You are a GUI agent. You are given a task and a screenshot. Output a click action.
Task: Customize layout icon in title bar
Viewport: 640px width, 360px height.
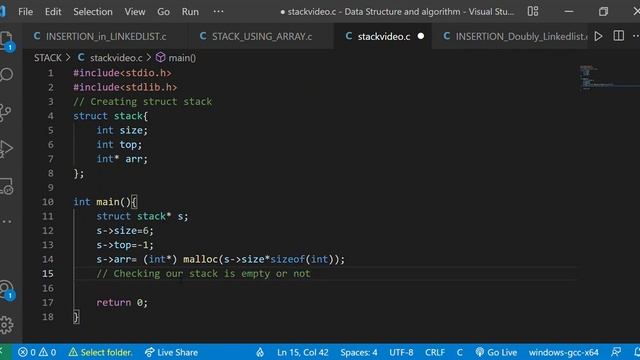click(533, 11)
